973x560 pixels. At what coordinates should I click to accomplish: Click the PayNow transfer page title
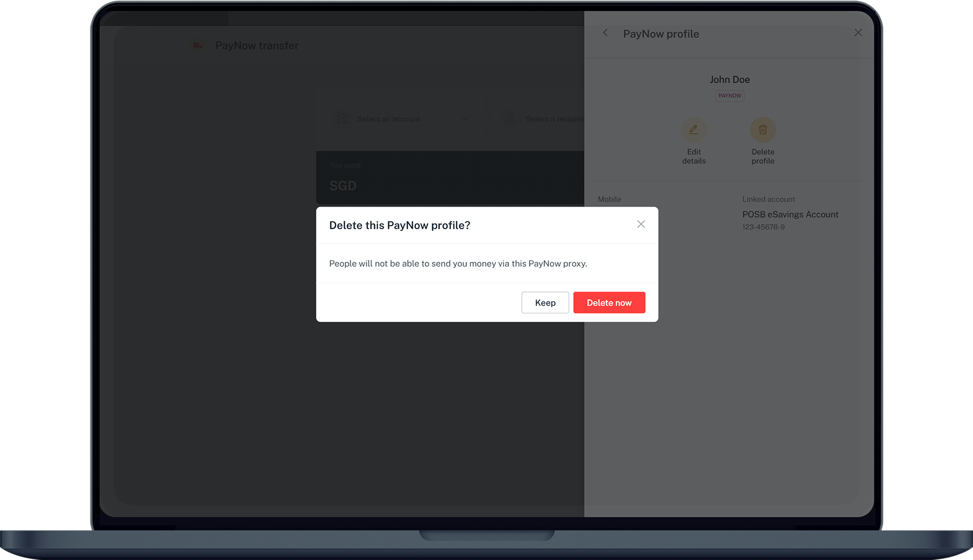coord(257,45)
